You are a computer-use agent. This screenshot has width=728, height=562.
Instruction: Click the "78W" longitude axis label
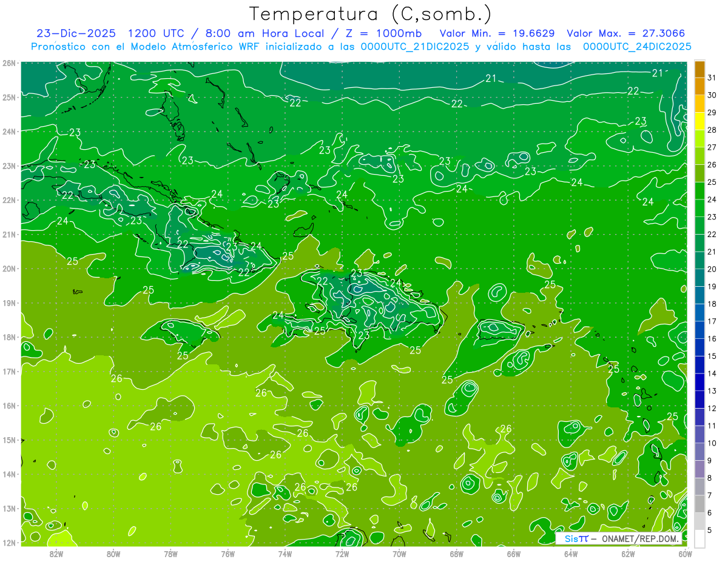[x=170, y=554]
